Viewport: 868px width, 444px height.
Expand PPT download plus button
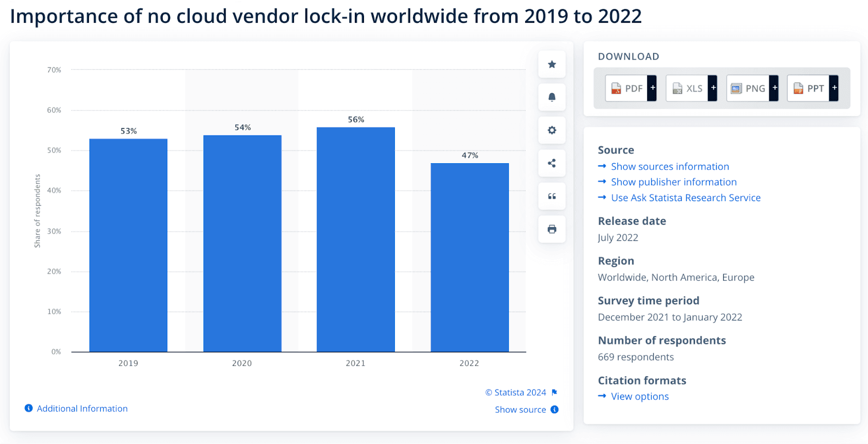coord(834,88)
